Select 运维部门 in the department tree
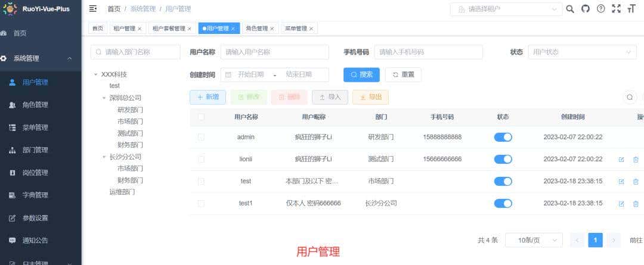 click(122, 192)
